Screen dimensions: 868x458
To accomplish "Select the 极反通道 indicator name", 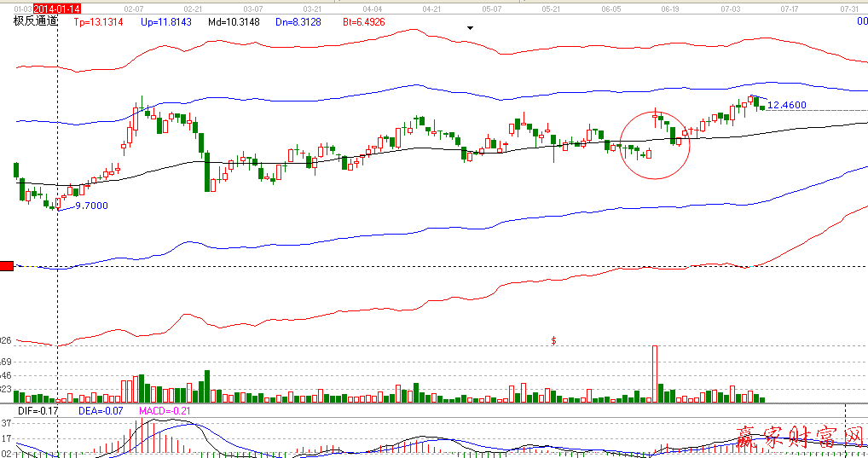I will pyautogui.click(x=36, y=20).
